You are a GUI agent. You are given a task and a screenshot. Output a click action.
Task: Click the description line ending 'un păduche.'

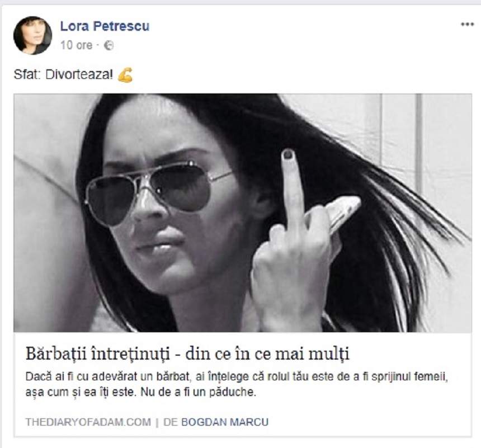[140, 392]
